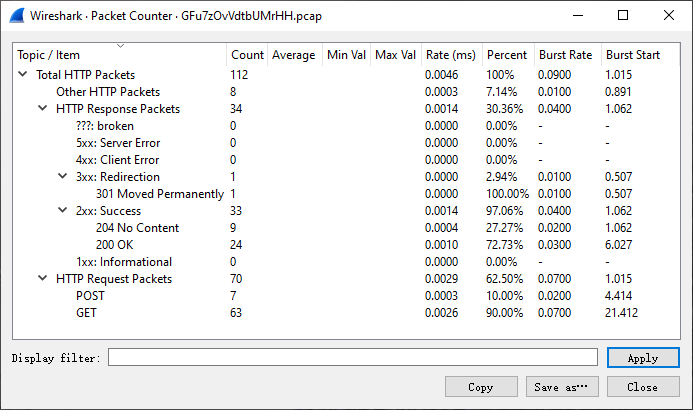Focus the Display filter input field
Viewport: 693px width, 410px height.
pyautogui.click(x=353, y=357)
